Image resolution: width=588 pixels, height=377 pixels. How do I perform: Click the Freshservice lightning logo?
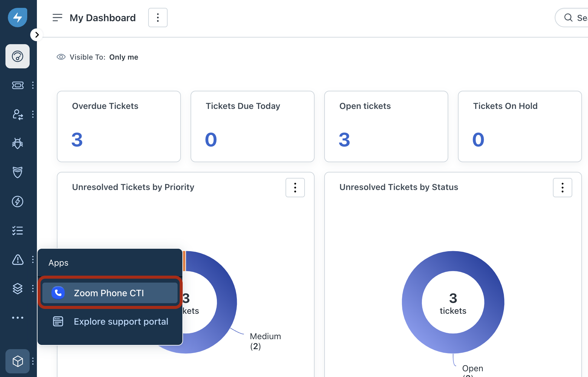[x=18, y=18]
